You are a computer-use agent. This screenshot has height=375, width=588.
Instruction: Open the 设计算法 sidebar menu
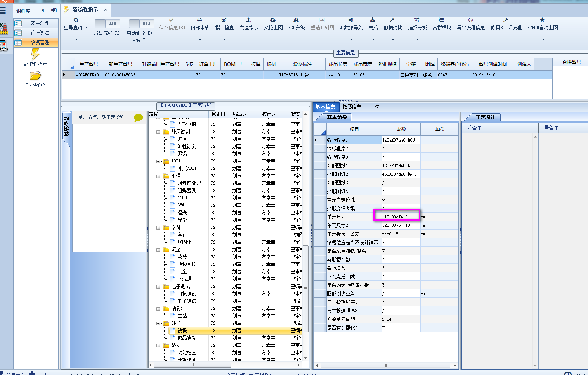pos(36,33)
